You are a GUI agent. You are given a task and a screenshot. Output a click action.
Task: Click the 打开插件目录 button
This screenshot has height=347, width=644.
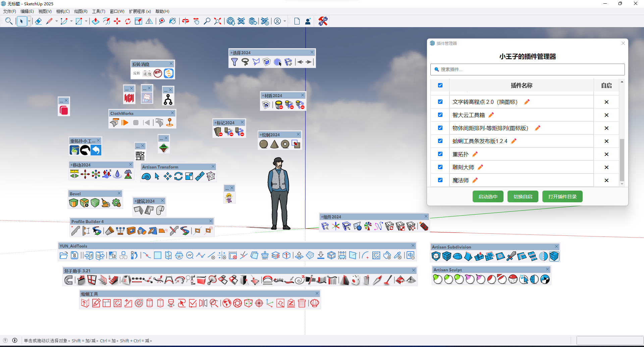(562, 197)
